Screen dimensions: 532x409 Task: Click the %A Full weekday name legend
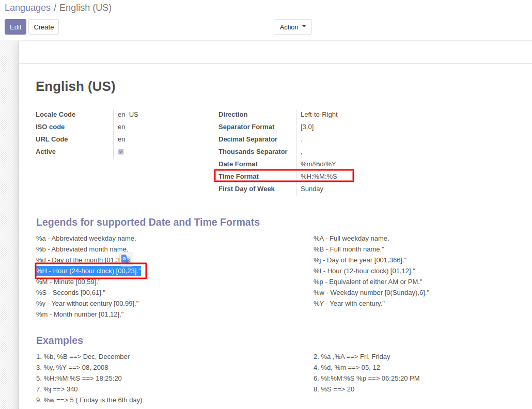(351, 239)
